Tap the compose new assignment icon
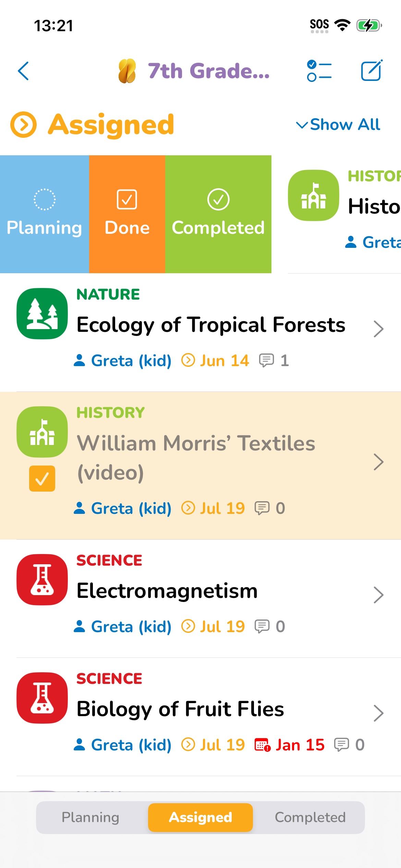Viewport: 401px width, 868px height. coord(372,71)
